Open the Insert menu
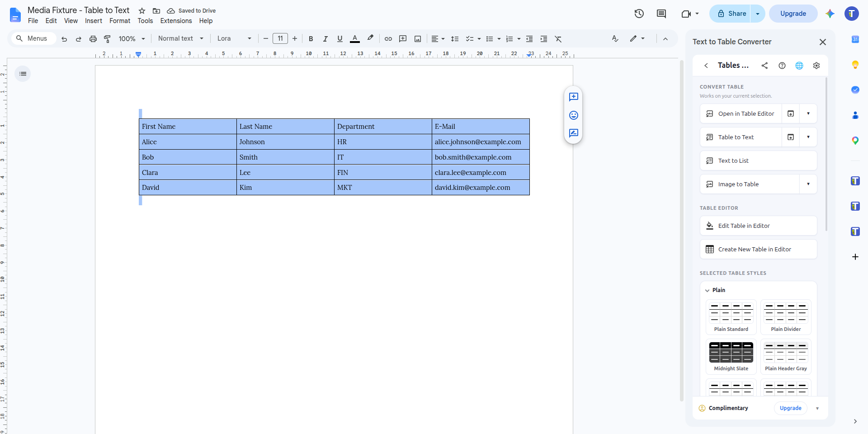 (x=94, y=21)
